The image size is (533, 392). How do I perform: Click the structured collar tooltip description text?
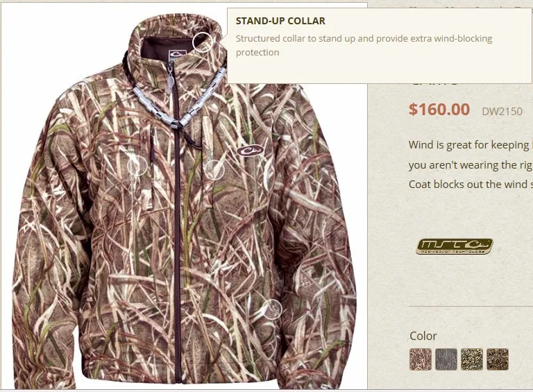(364, 45)
